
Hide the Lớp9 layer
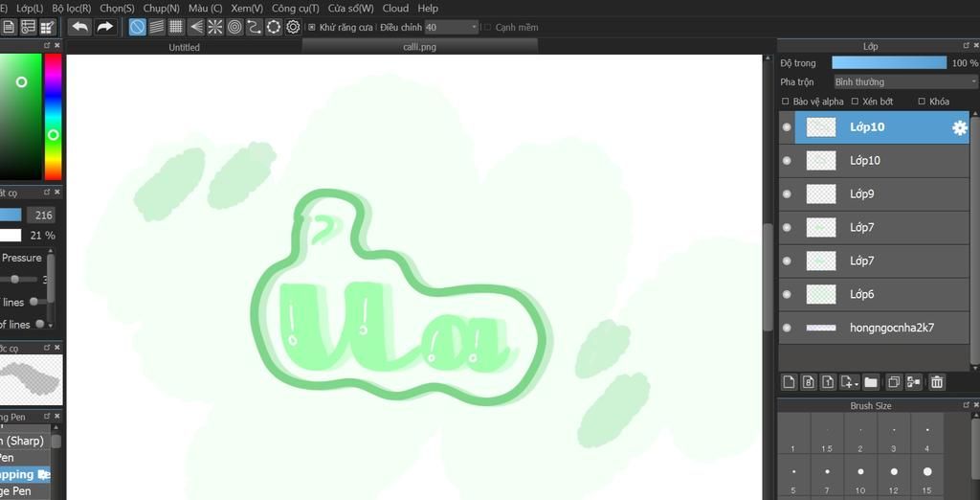point(787,194)
